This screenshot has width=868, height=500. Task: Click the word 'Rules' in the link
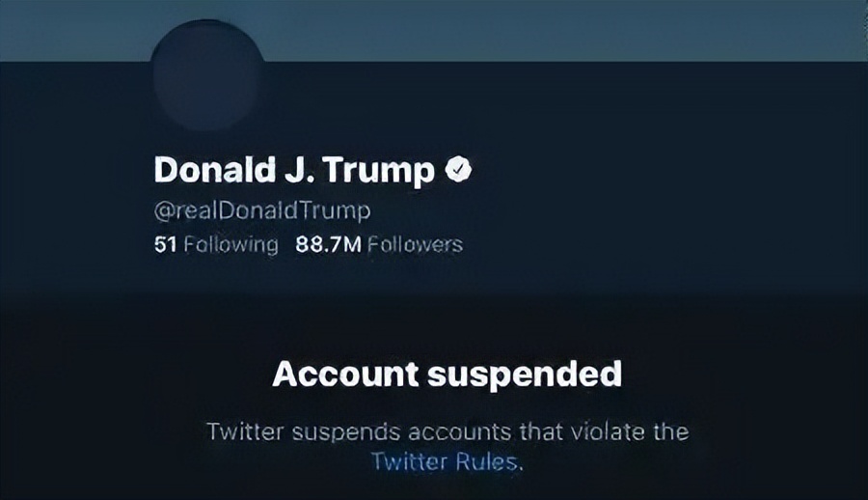(491, 461)
